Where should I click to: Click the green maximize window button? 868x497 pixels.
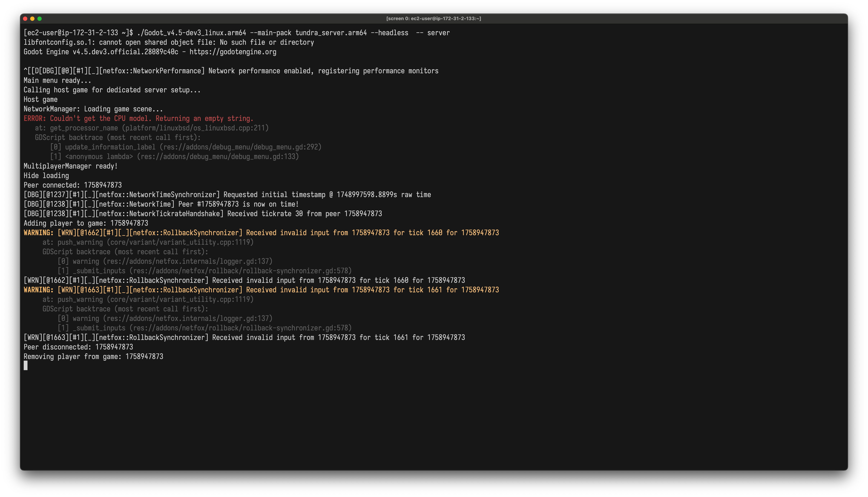[40, 19]
